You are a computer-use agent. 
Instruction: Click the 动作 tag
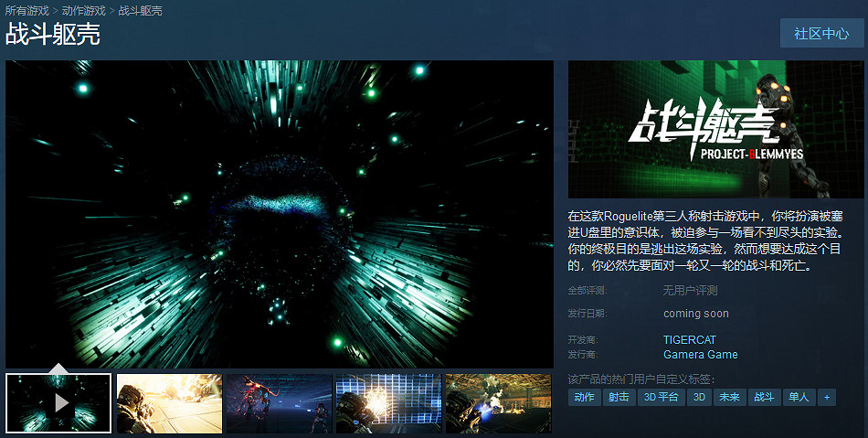click(584, 398)
